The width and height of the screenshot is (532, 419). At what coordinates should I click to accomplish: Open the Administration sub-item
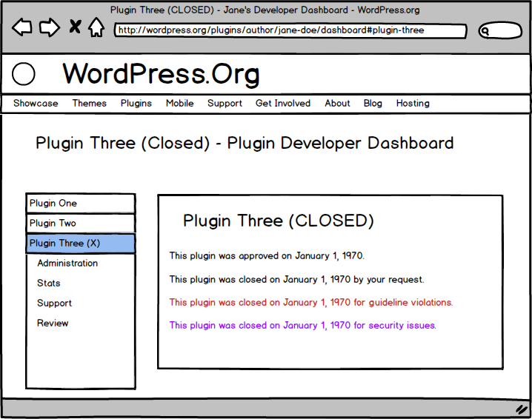(67, 264)
